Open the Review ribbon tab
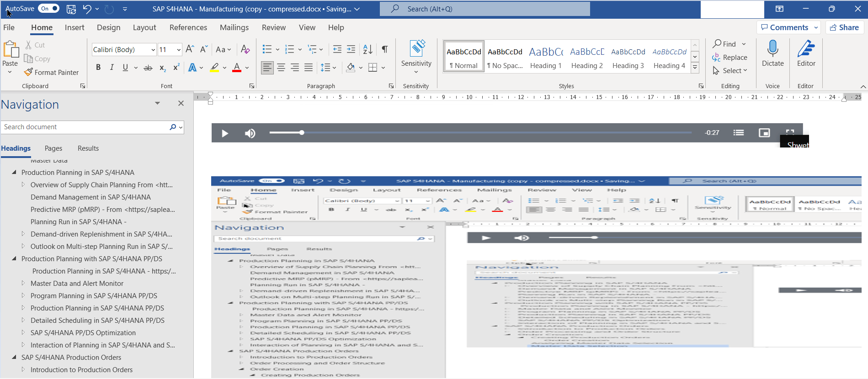Viewport: 868px width, 379px height. pos(274,27)
